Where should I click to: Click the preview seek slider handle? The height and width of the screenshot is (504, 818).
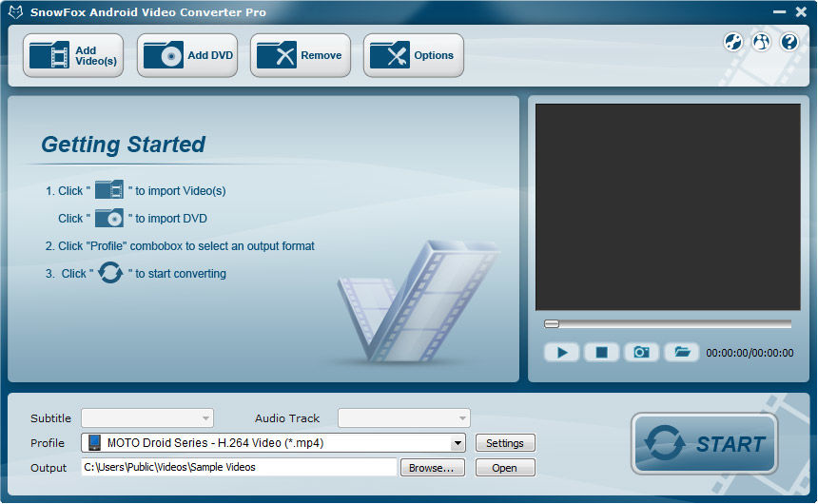pos(552,324)
